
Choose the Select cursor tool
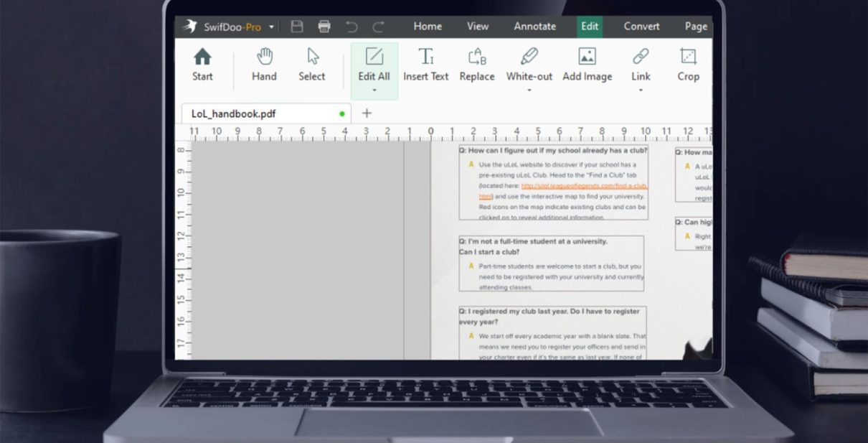(x=312, y=65)
